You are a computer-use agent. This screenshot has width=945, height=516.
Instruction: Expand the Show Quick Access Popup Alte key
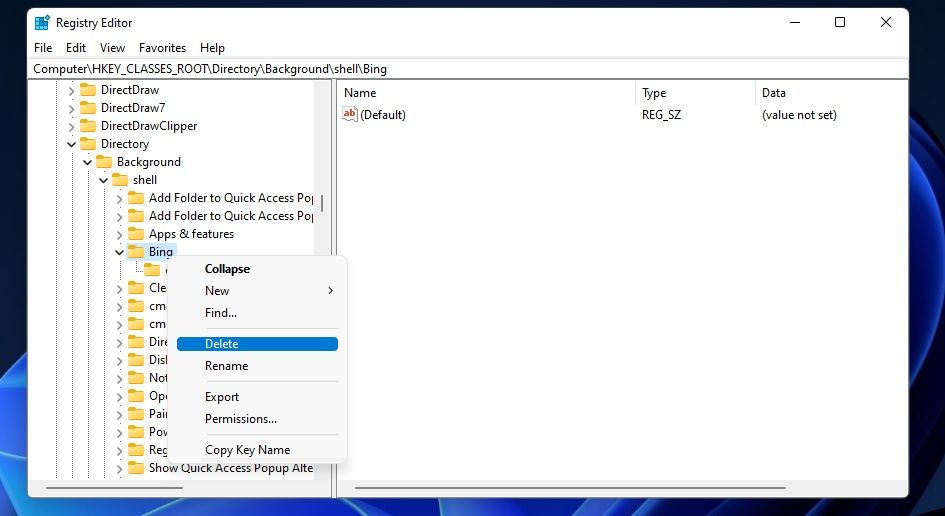click(119, 468)
